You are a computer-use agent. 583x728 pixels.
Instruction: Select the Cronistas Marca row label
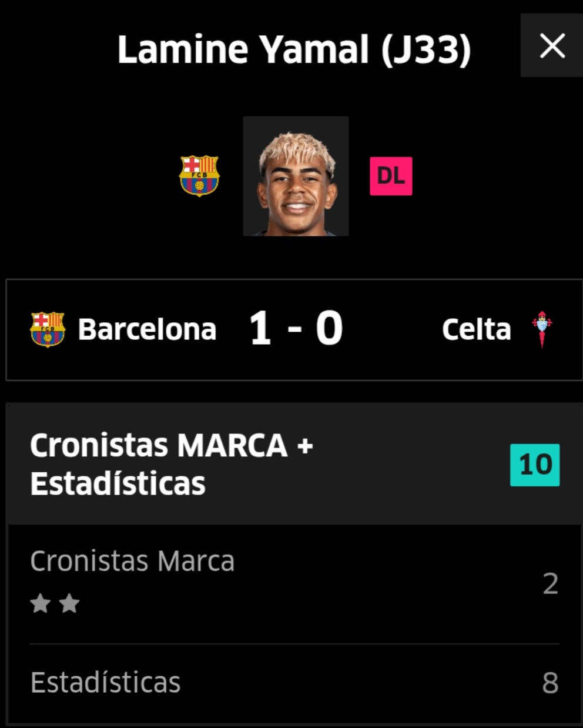point(132,561)
